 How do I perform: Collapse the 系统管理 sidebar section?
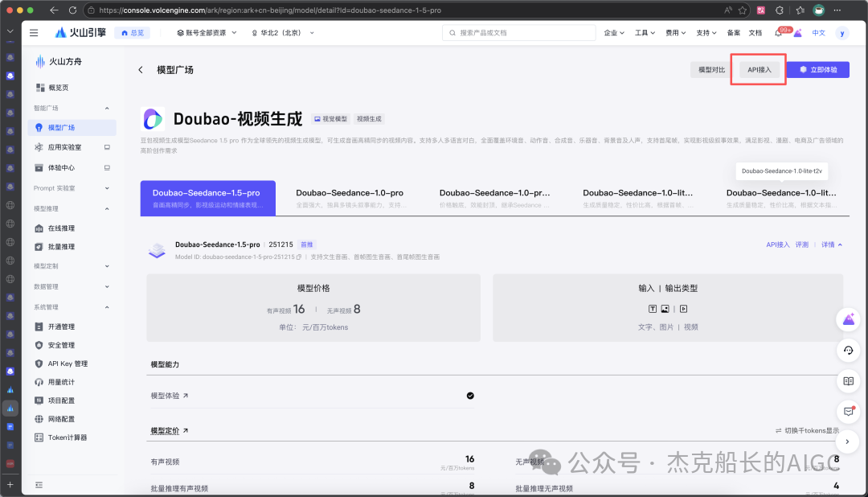[107, 307]
